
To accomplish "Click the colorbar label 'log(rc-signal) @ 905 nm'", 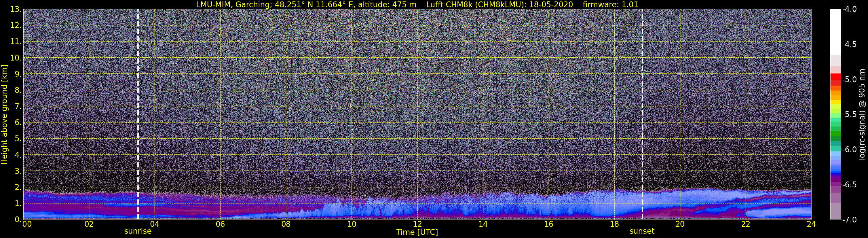I will click(x=862, y=115).
